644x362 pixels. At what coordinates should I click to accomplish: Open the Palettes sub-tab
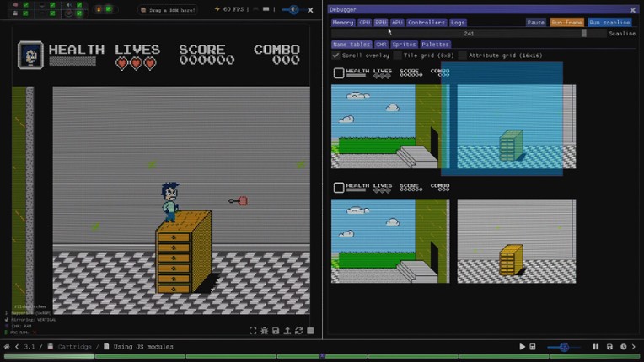pos(435,45)
